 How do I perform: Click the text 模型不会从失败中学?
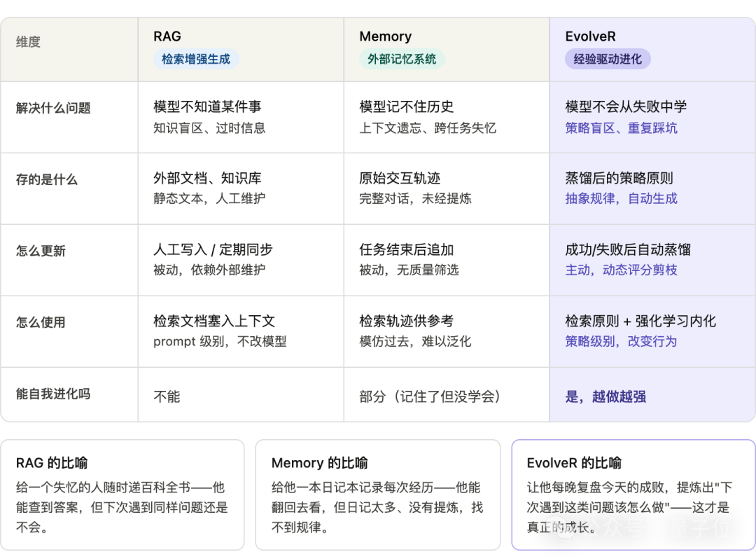(626, 106)
